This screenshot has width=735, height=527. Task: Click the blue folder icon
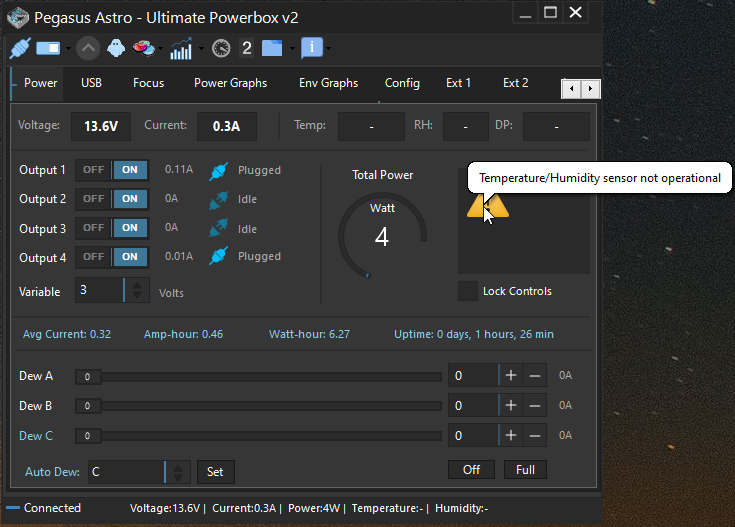click(x=272, y=48)
